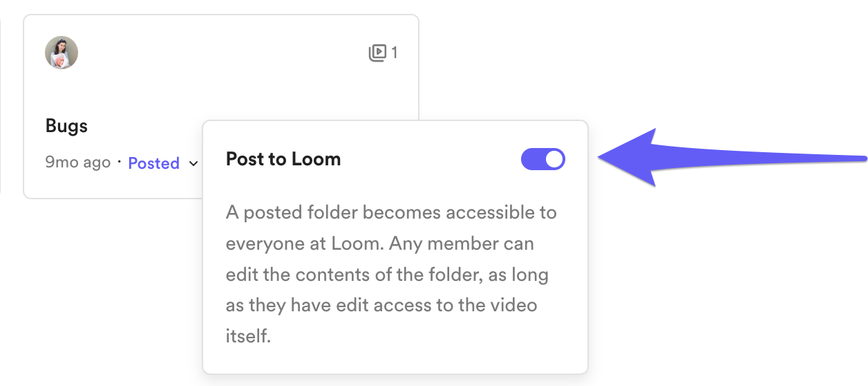Click the 9mo ago timestamp
This screenshot has width=868, height=386.
tap(77, 163)
